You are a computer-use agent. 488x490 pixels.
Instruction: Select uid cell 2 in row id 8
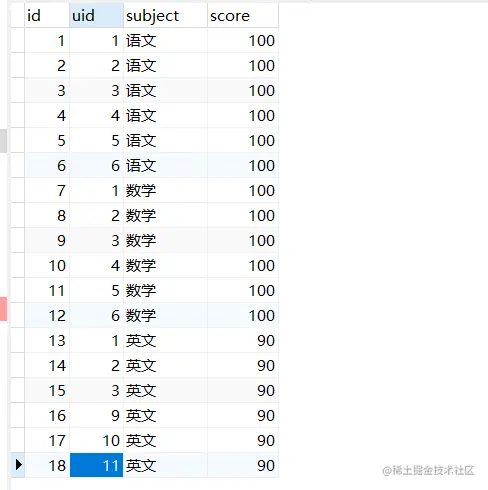pos(96,215)
